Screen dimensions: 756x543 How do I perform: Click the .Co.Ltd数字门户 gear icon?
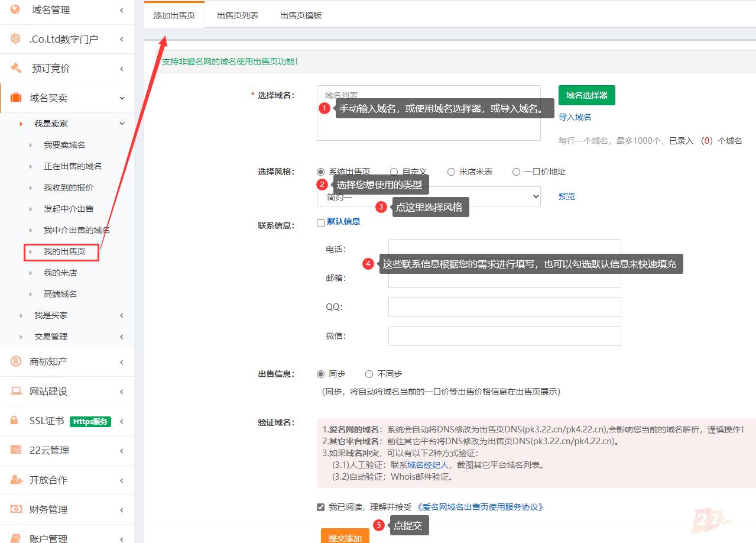pyautogui.click(x=15, y=39)
